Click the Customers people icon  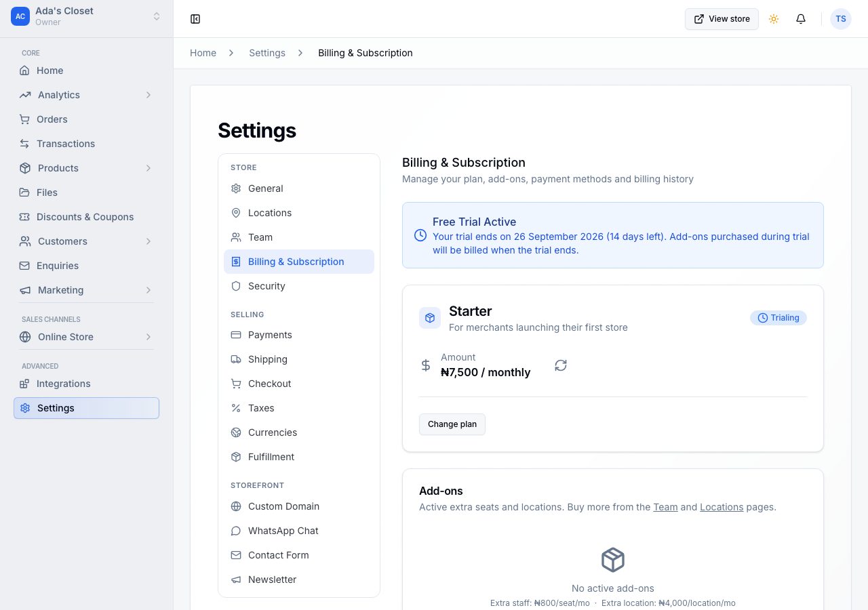pos(25,241)
